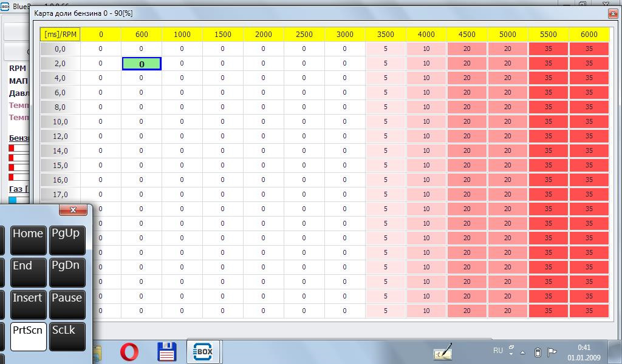Select the 2500 RPM column header

point(304,35)
